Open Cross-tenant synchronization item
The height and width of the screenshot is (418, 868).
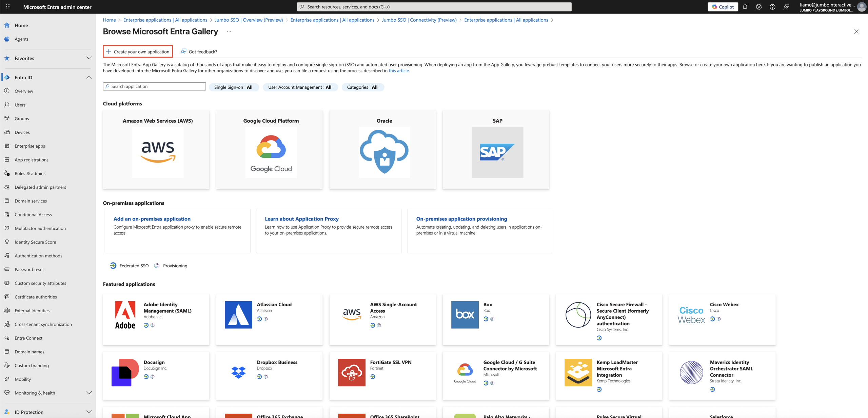click(43, 324)
